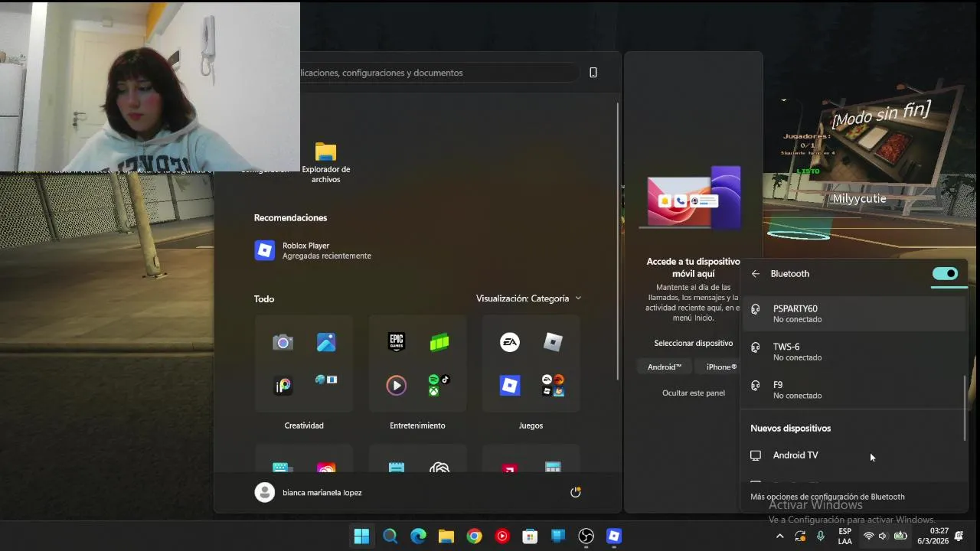Image resolution: width=980 pixels, height=551 pixels.
Task: Launch blue Roblox Player icon in Juegos
Action: pyautogui.click(x=510, y=386)
